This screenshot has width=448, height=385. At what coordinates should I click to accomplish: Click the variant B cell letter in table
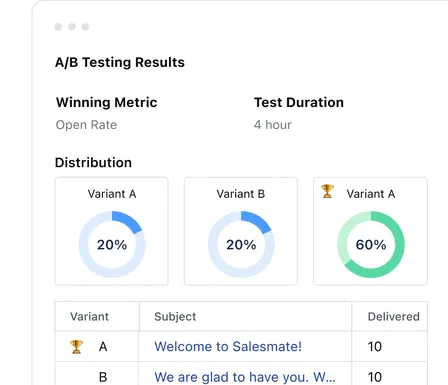tap(103, 377)
